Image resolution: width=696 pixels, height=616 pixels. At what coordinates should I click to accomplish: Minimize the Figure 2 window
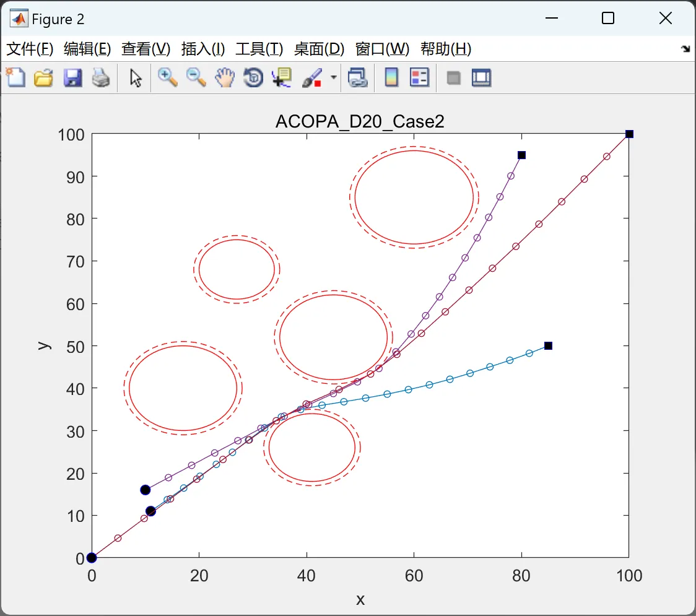552,18
